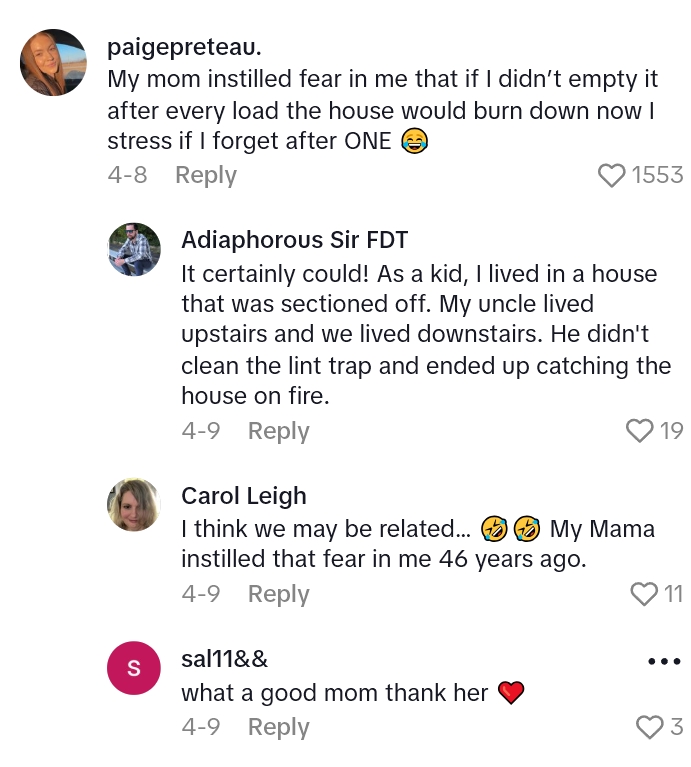Select the house fire reply text

click(425, 335)
